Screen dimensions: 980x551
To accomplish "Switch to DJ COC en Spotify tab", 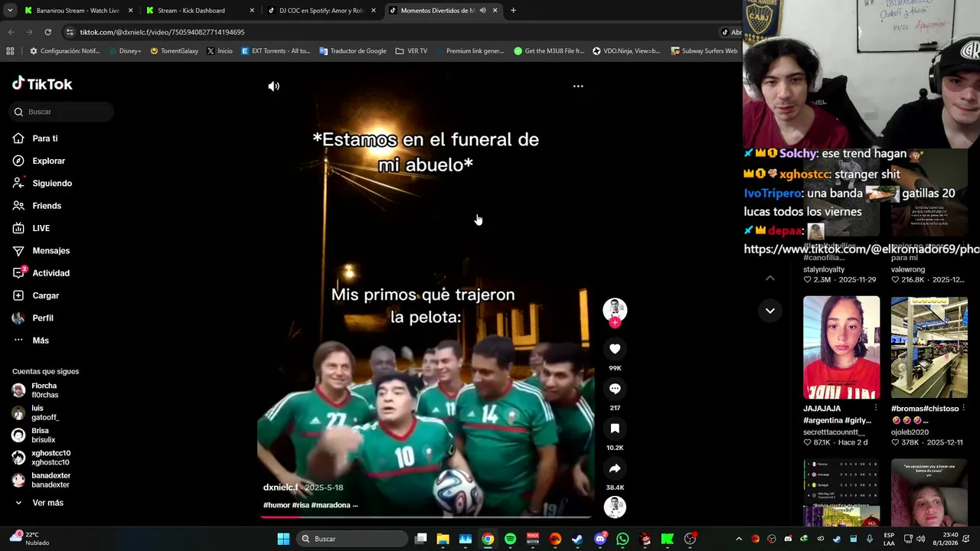I will (x=322, y=11).
